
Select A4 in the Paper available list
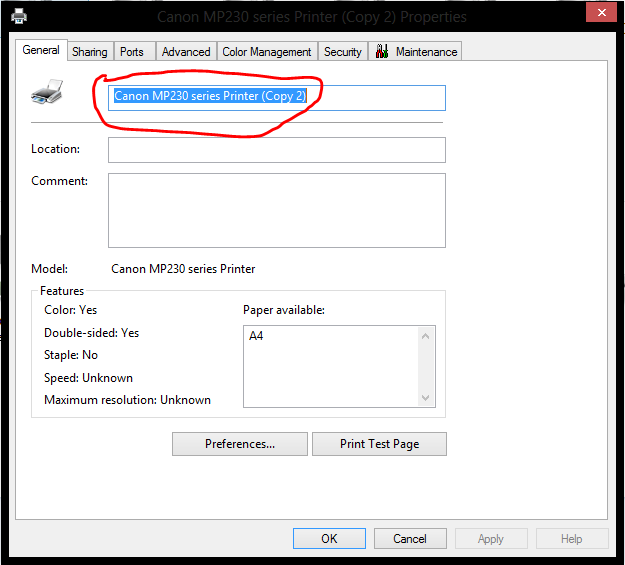tap(256, 336)
